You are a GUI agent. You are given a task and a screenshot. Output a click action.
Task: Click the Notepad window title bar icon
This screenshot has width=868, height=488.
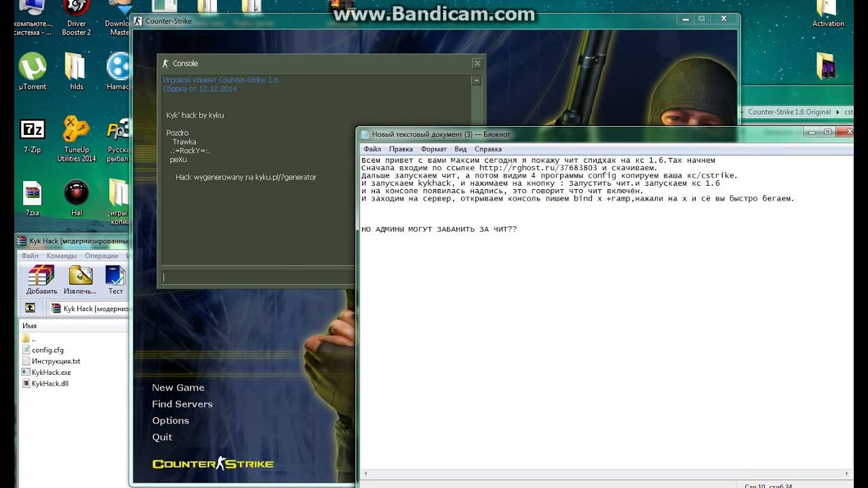coord(365,134)
